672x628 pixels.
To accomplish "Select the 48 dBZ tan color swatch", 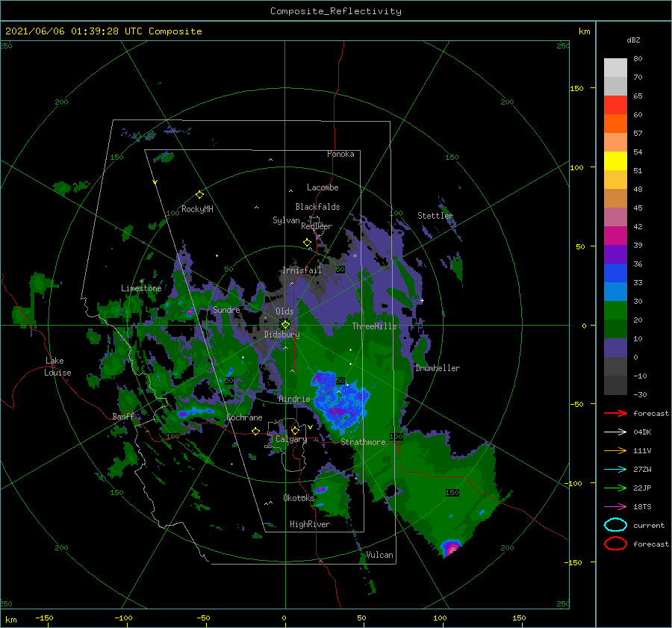I will click(615, 198).
